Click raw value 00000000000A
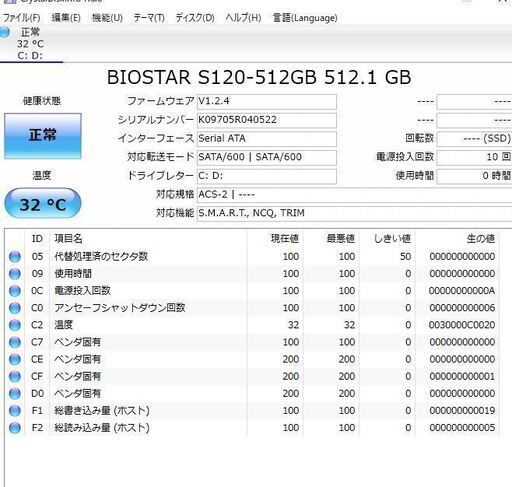 [462, 291]
